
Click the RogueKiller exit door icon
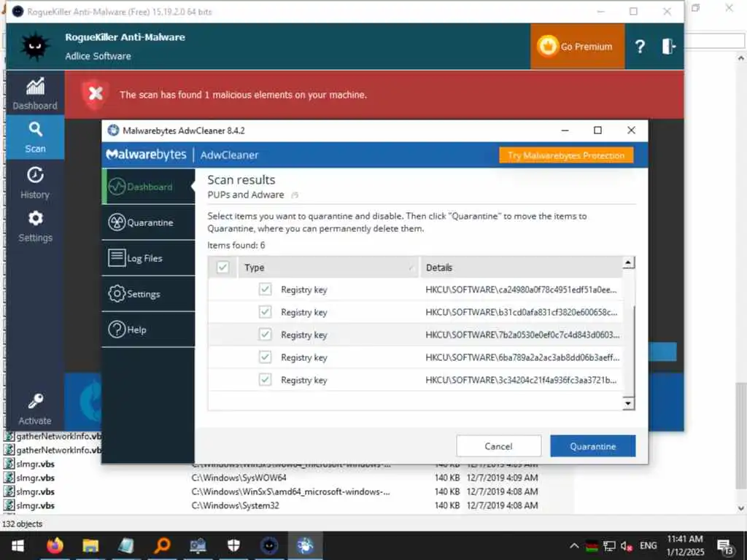point(668,46)
